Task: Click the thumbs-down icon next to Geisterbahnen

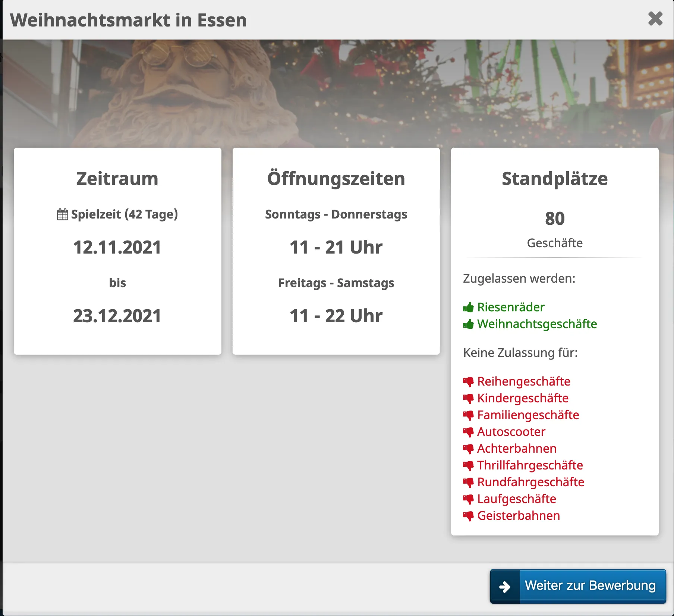Action: (468, 516)
